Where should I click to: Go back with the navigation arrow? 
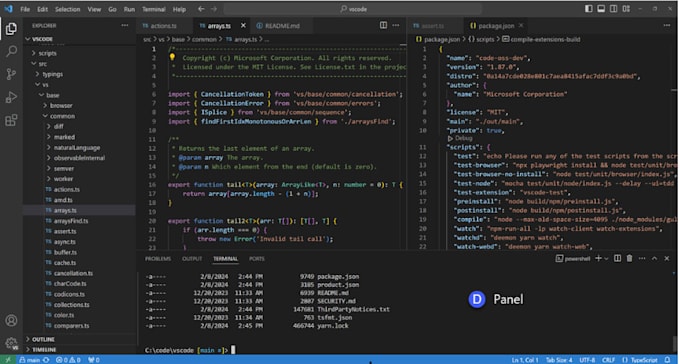[x=201, y=9]
